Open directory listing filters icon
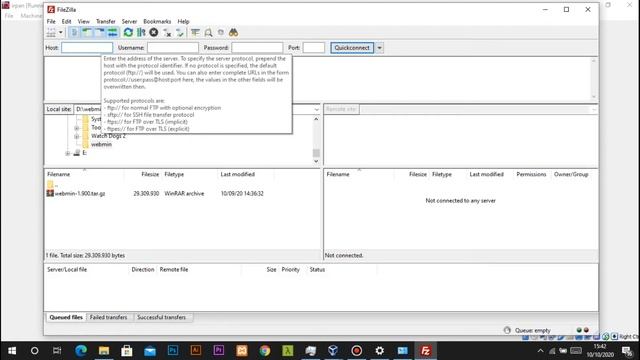640x360 pixels. [x=196, y=32]
